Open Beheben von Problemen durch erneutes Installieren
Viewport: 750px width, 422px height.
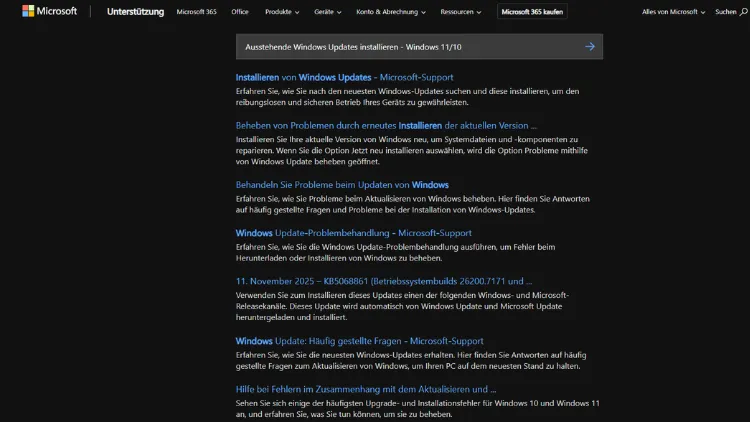tap(386, 125)
